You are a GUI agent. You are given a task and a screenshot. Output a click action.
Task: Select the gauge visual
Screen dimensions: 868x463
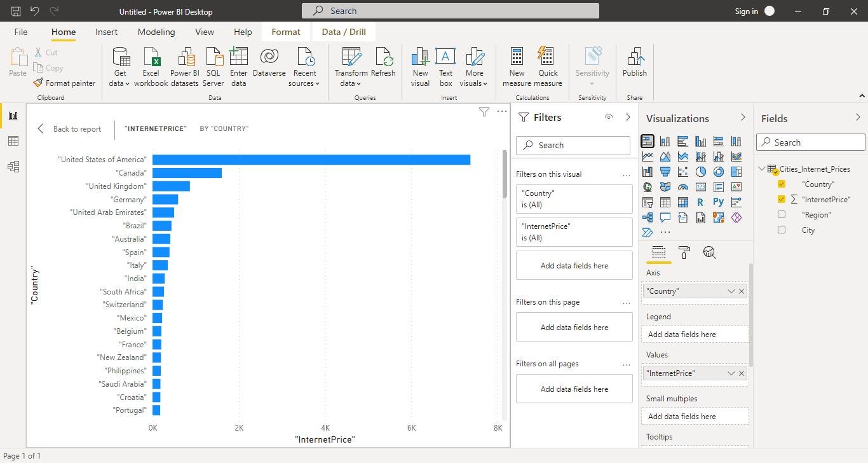(683, 187)
